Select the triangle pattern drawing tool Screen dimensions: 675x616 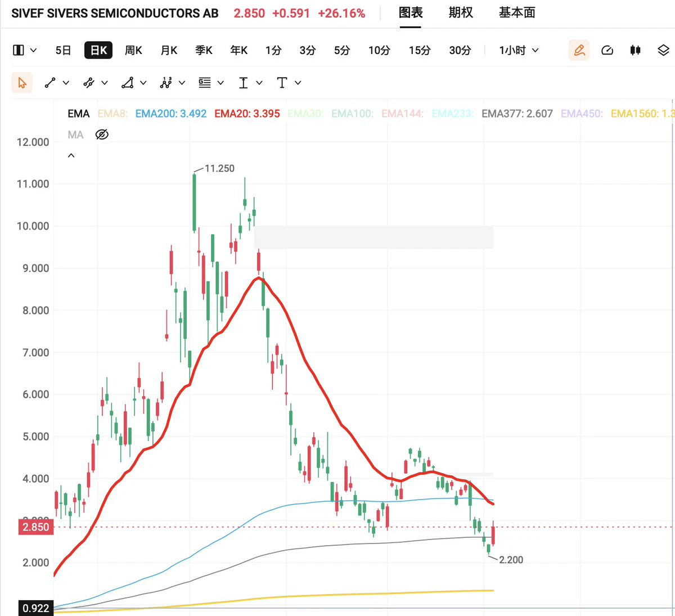(128, 83)
